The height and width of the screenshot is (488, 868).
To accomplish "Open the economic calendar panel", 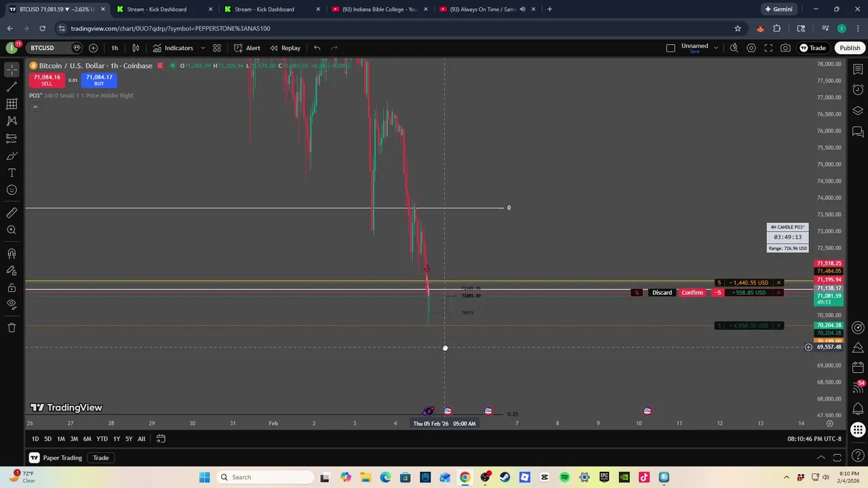I will click(858, 367).
